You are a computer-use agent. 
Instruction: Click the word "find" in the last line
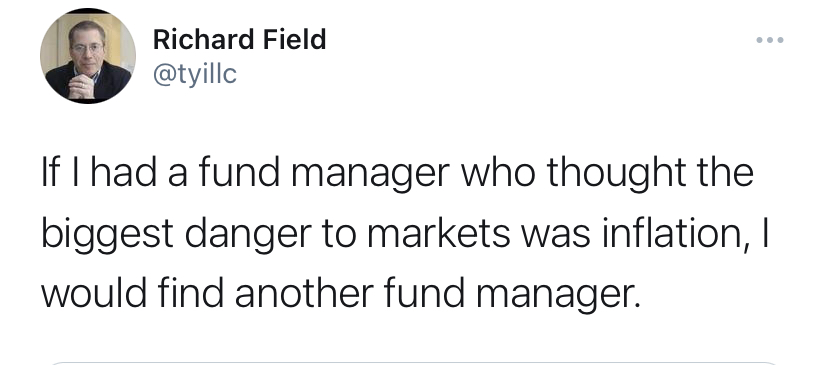190,292
